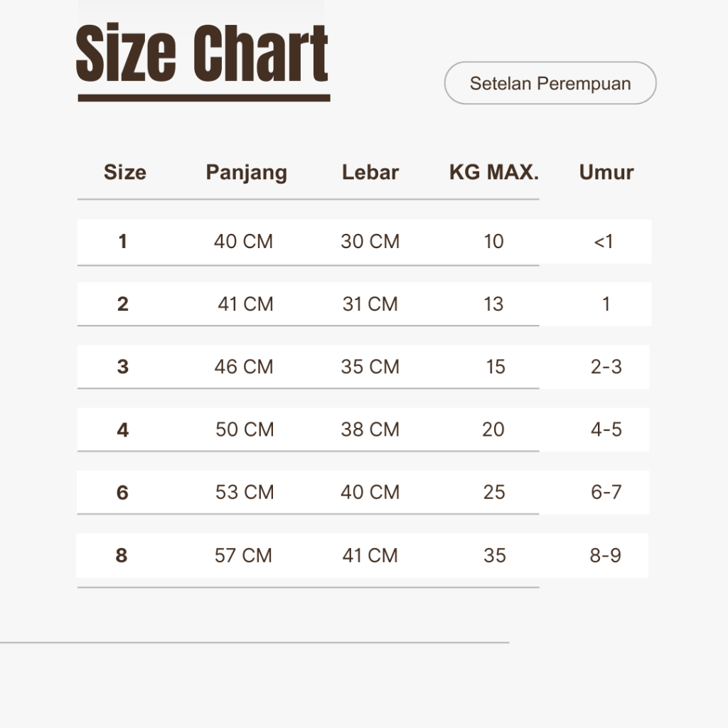Select the age range 8-9 cell
728x728 pixels.
(x=606, y=555)
